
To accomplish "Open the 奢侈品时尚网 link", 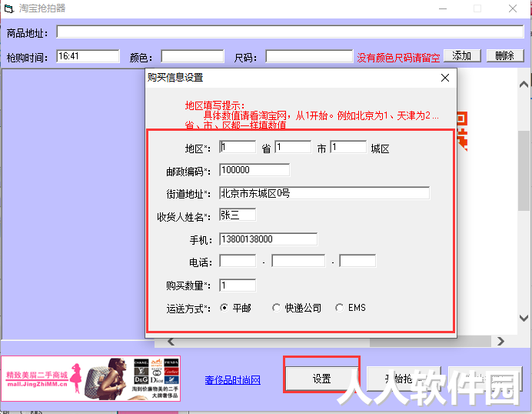I will click(232, 380).
